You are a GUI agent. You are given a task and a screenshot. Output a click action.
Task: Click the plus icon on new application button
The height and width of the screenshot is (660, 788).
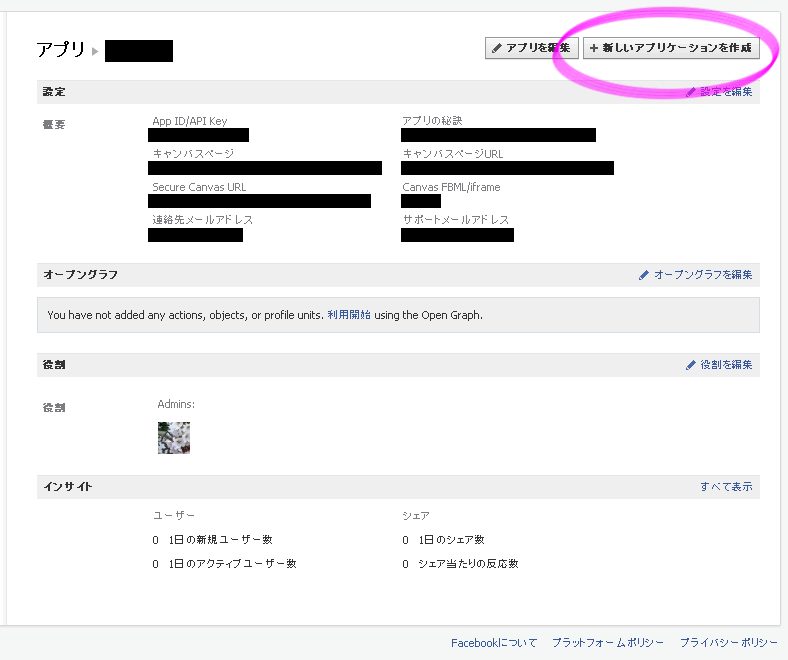pos(594,48)
